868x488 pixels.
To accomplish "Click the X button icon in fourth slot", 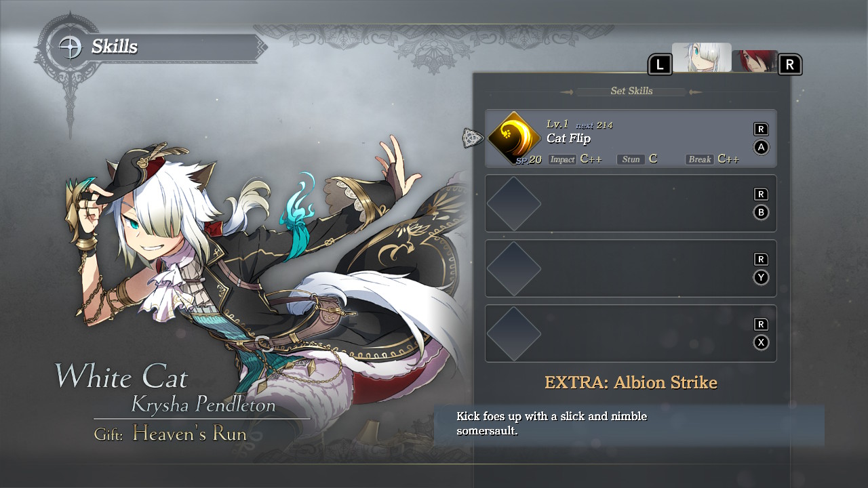I will click(761, 343).
